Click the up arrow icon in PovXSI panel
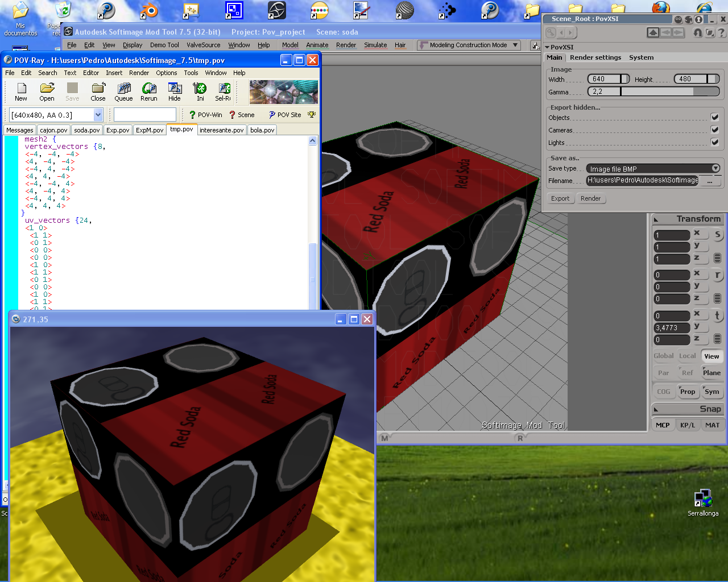This screenshot has width=728, height=582. pyautogui.click(x=653, y=33)
